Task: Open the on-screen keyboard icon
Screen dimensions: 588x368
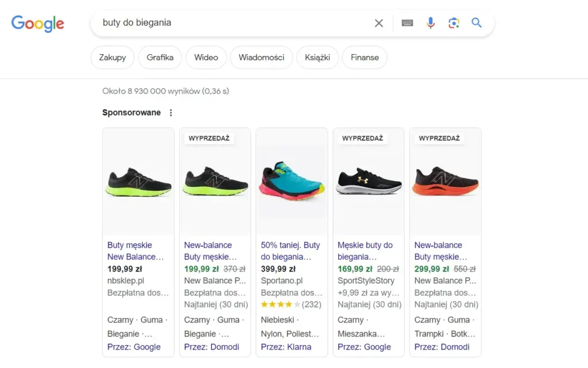Action: [407, 23]
